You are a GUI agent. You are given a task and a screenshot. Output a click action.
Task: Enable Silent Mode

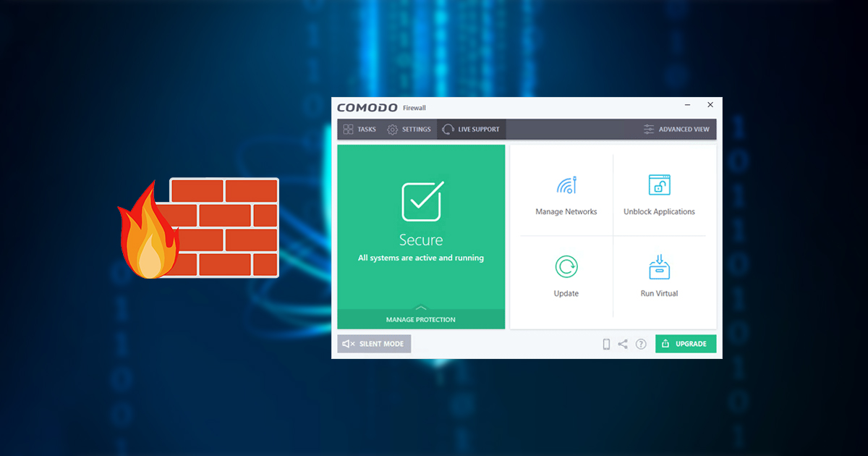374,344
